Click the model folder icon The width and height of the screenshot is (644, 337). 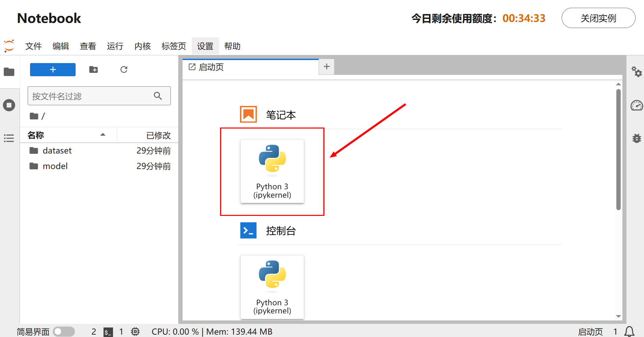(34, 166)
